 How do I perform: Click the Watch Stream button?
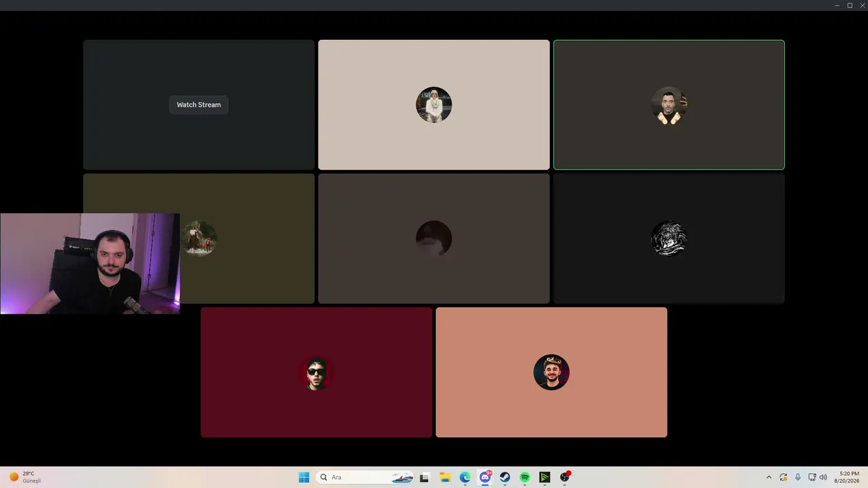pyautogui.click(x=199, y=104)
